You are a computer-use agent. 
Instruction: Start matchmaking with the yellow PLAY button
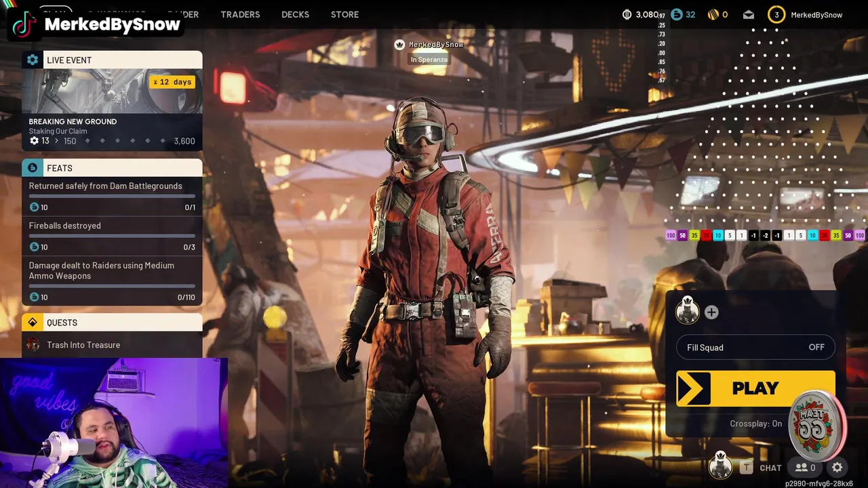pyautogui.click(x=755, y=388)
